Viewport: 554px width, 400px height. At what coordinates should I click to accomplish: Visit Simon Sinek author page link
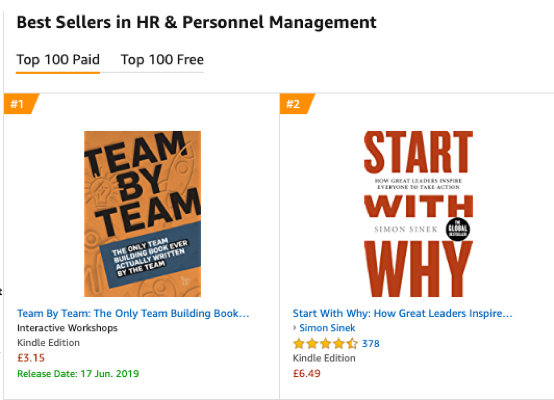pos(327,328)
